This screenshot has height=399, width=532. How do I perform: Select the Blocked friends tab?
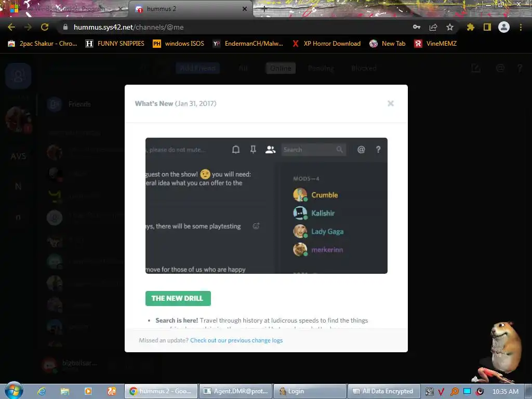(364, 68)
